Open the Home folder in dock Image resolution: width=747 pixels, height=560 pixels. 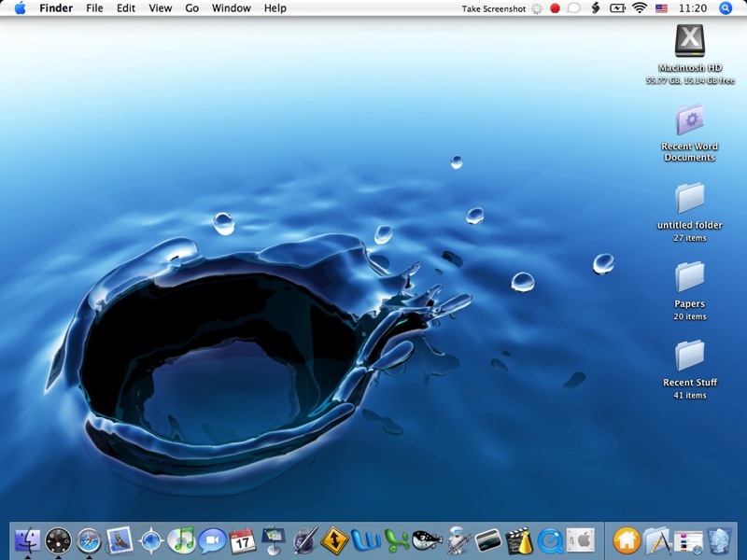(626, 539)
